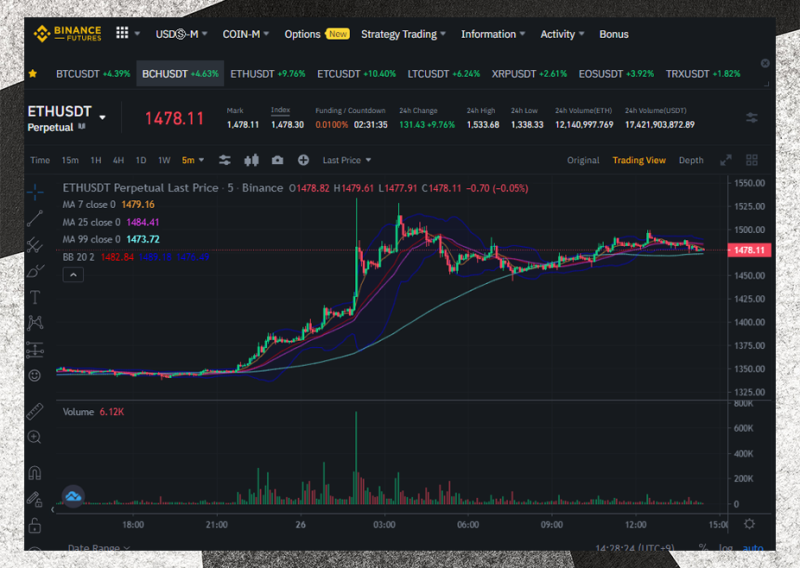Change candlestick chart style icon
The image size is (800, 568).
[251, 160]
